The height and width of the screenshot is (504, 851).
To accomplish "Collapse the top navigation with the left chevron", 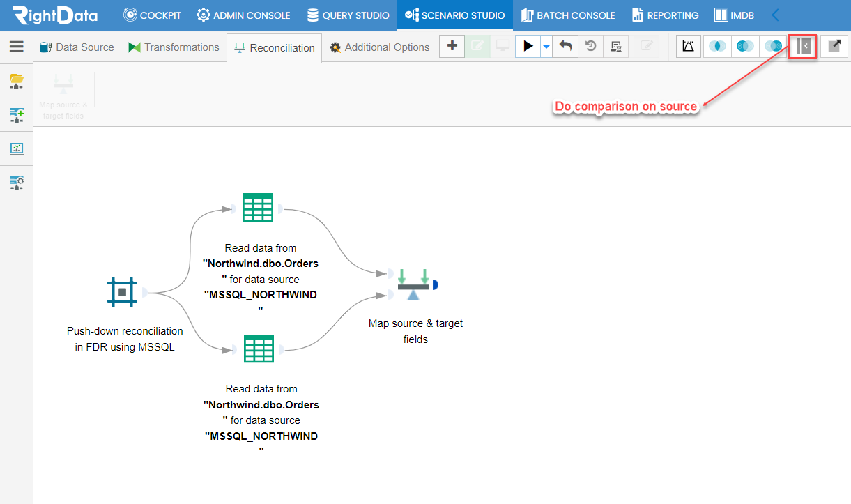I will pyautogui.click(x=775, y=15).
